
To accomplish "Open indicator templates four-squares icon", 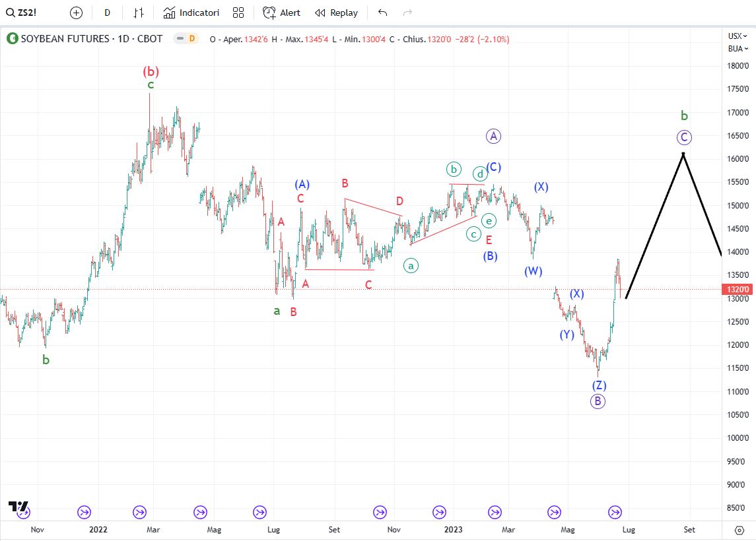I will tap(238, 13).
